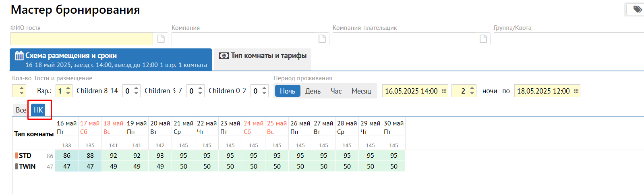Set stay period to Месяц
The height and width of the screenshot is (194, 644).
tap(361, 91)
